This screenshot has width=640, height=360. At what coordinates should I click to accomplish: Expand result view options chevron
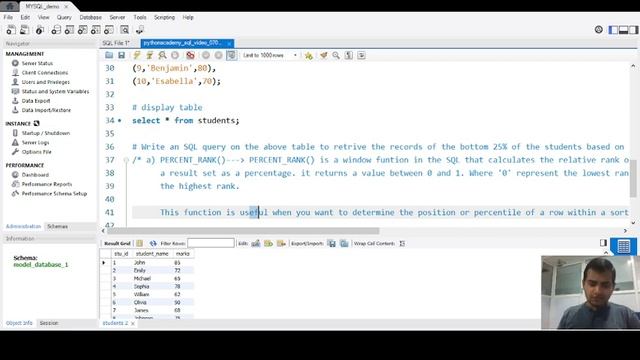(x=606, y=253)
